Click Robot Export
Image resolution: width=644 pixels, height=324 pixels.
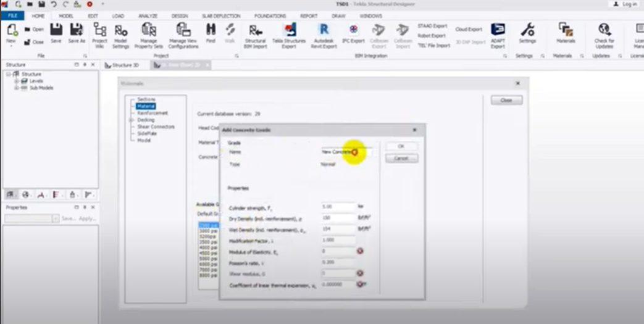pyautogui.click(x=431, y=36)
